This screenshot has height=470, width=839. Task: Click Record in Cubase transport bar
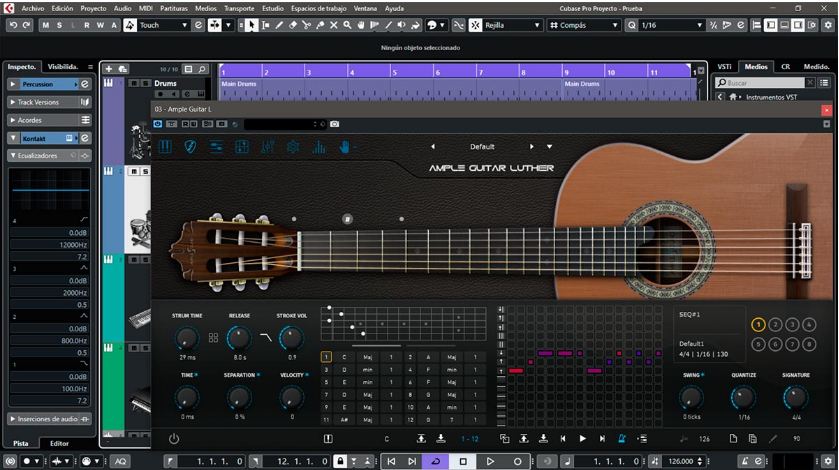coord(517,461)
